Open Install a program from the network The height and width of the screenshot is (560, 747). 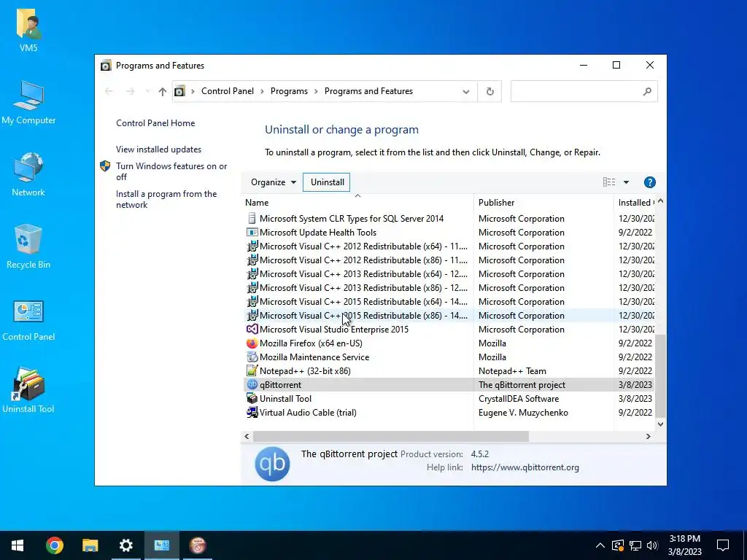tap(166, 200)
